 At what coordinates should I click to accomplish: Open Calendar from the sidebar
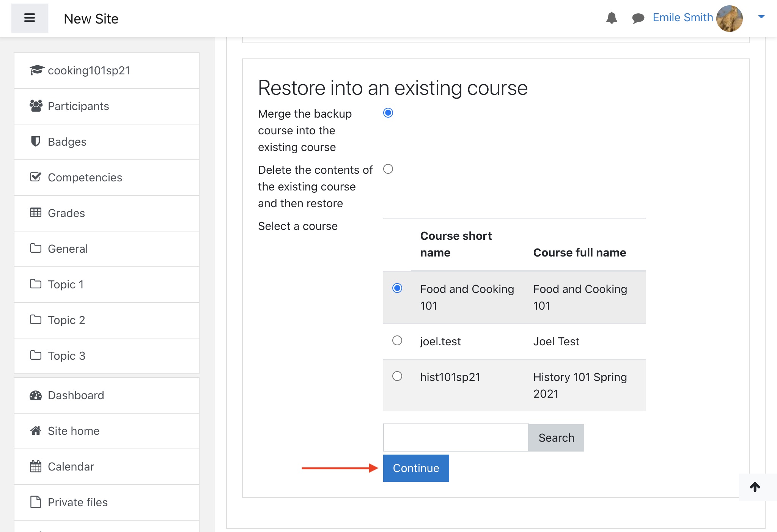tap(71, 467)
